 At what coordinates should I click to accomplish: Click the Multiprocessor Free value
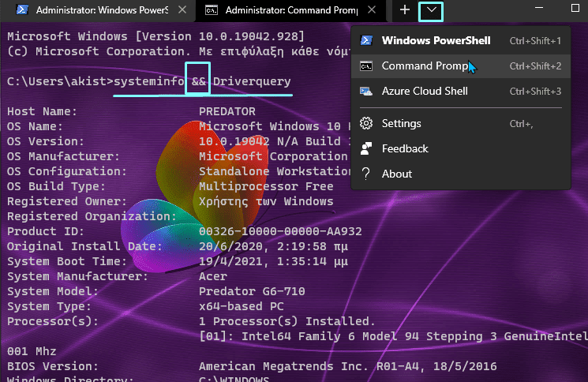coord(266,186)
